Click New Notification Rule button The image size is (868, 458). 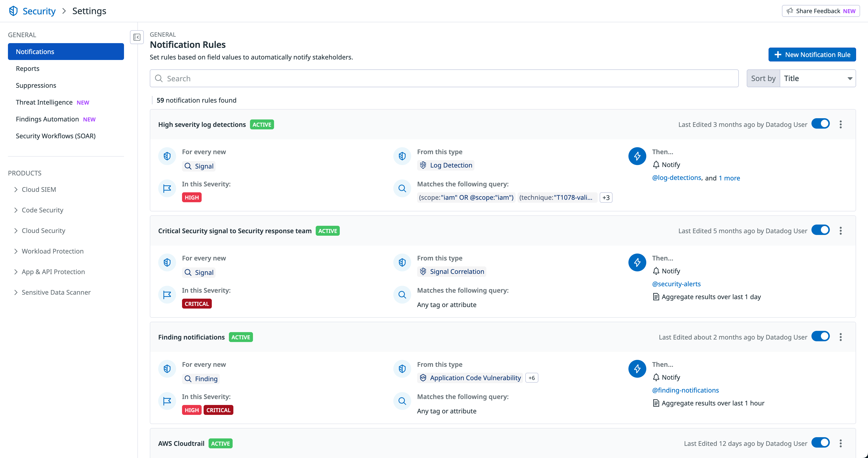812,55
